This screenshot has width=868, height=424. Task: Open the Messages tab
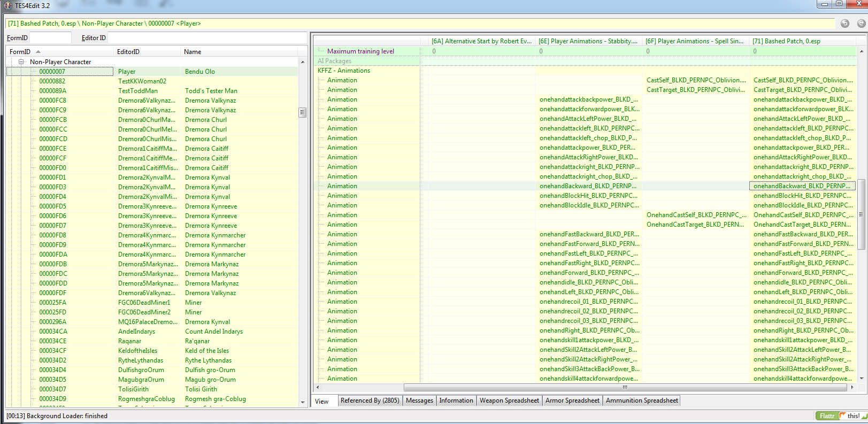pyautogui.click(x=419, y=400)
